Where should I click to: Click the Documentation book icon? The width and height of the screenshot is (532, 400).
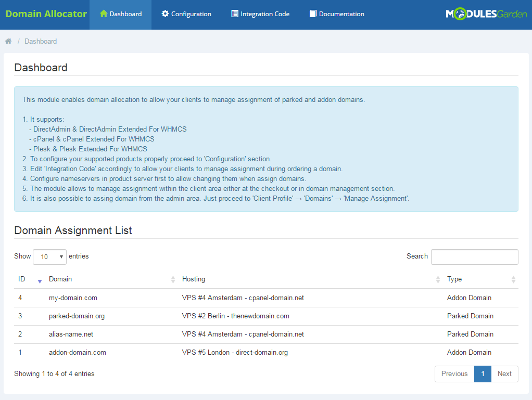pyautogui.click(x=313, y=14)
